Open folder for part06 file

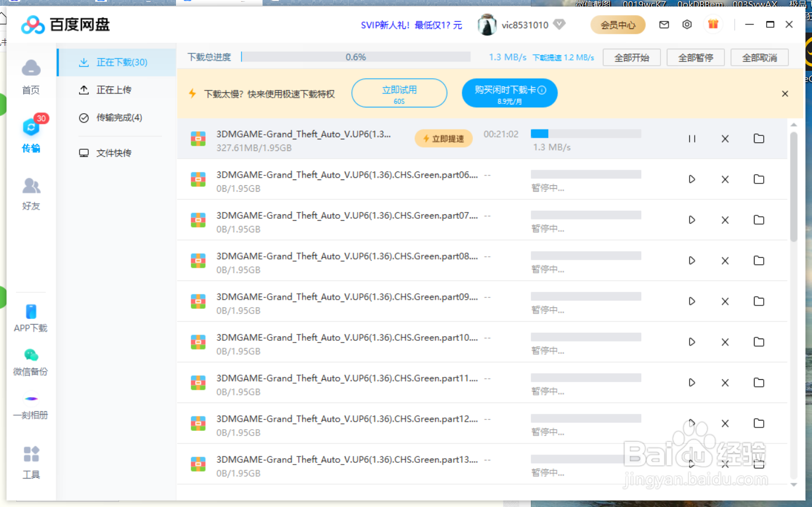[x=759, y=179]
